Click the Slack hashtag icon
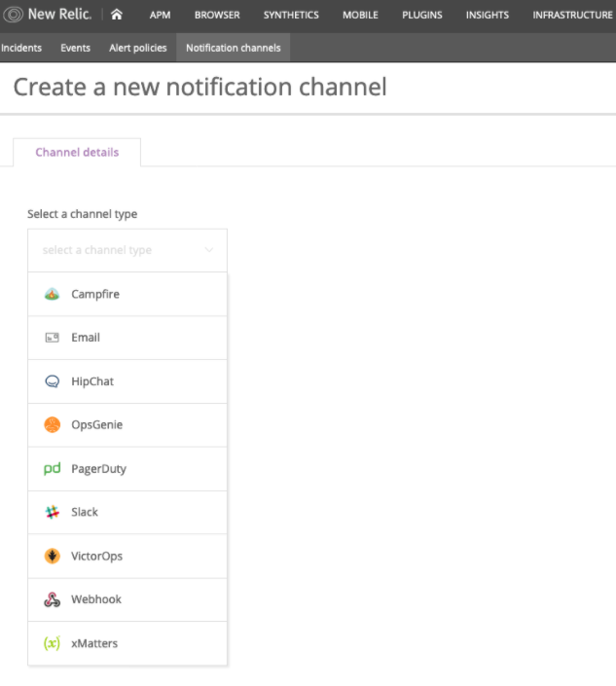The image size is (616, 686). (x=53, y=512)
